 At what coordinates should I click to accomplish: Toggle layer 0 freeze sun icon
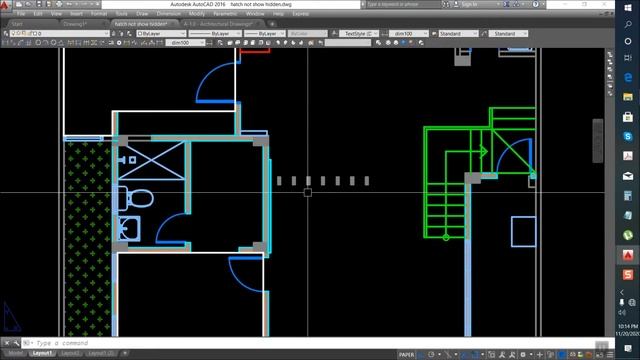point(18,33)
